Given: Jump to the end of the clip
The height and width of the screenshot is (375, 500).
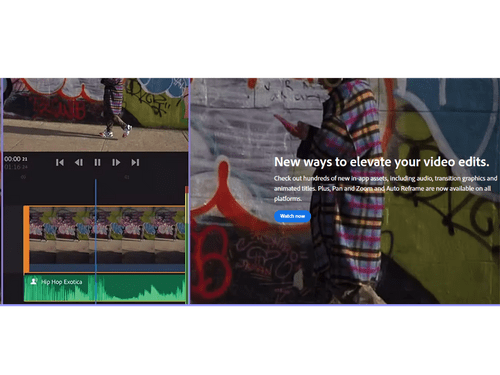Looking at the screenshot, I should [135, 162].
